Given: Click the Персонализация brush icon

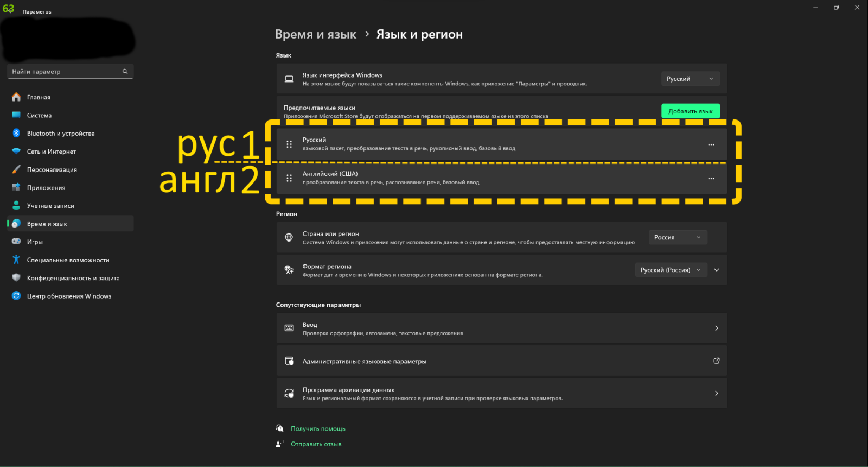Looking at the screenshot, I should pyautogui.click(x=16, y=169).
